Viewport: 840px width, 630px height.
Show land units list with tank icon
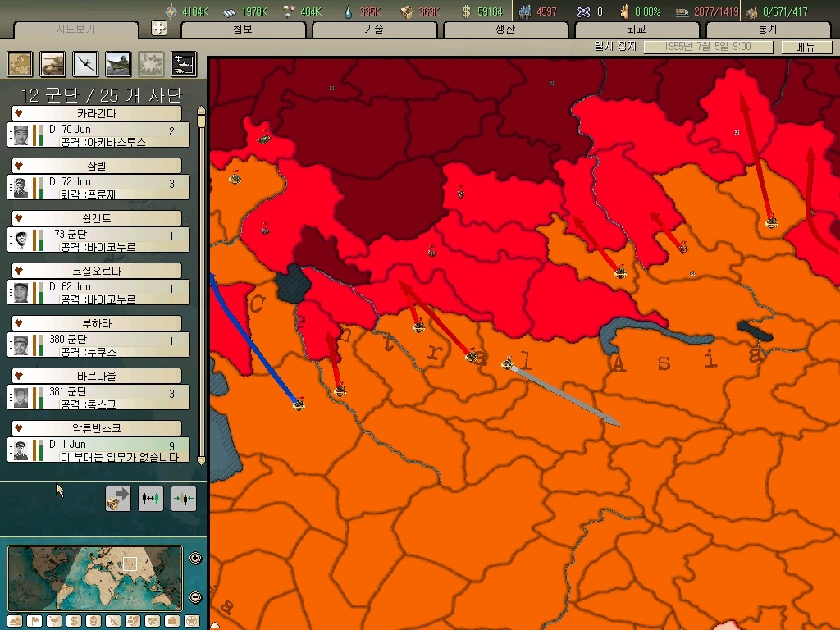click(53, 64)
